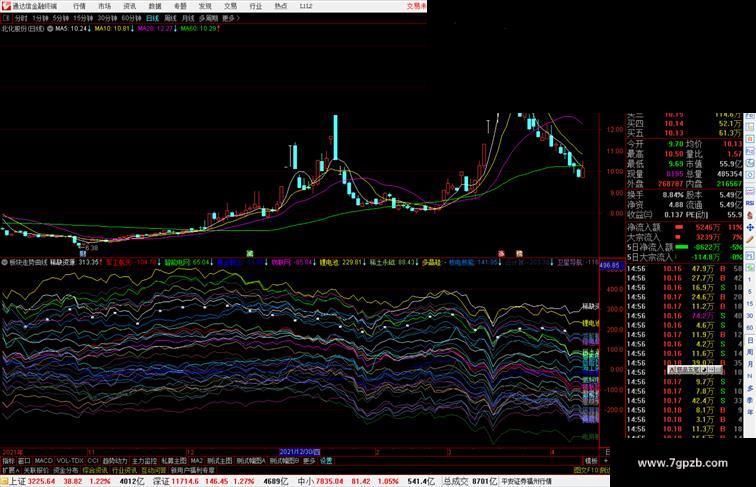Open the 资金分布 tab
Viewport: 756px width, 487px height.
(x=66, y=470)
